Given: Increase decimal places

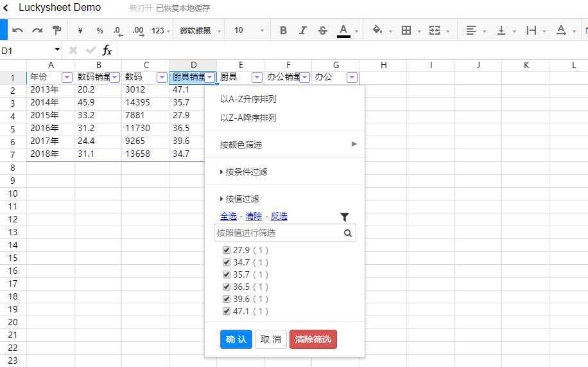Looking at the screenshot, I should click(138, 31).
